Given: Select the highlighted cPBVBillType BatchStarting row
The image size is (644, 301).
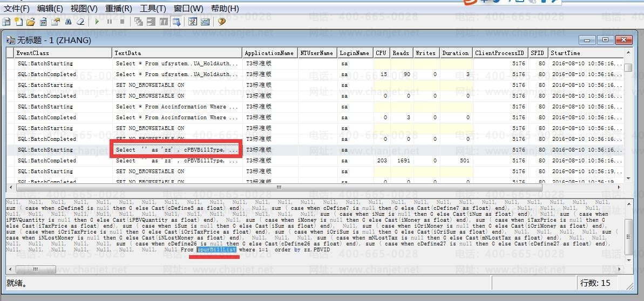Looking at the screenshot, I should (176, 149).
